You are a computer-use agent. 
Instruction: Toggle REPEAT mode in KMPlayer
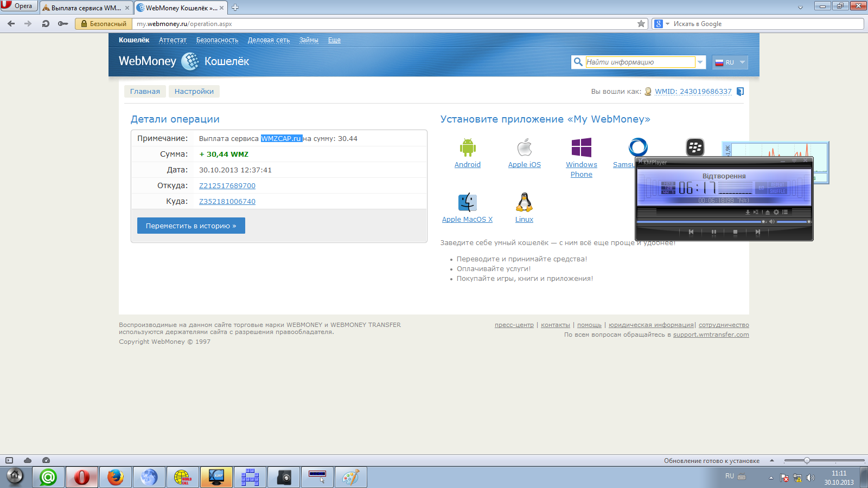[x=777, y=185]
